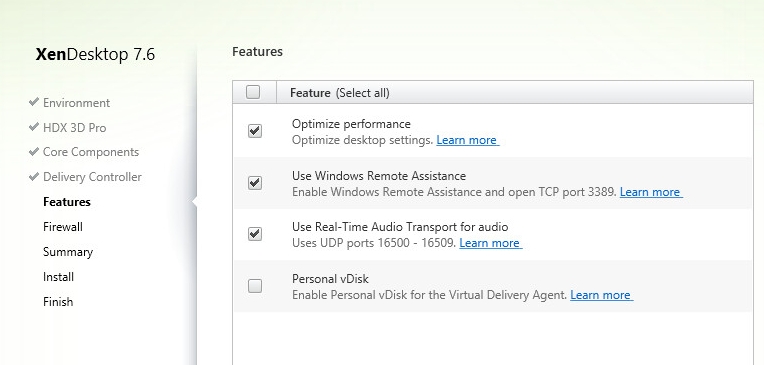This screenshot has height=365, width=764.
Task: Click the checkmark icon beside Delivery Controller
Action: pyautogui.click(x=34, y=176)
